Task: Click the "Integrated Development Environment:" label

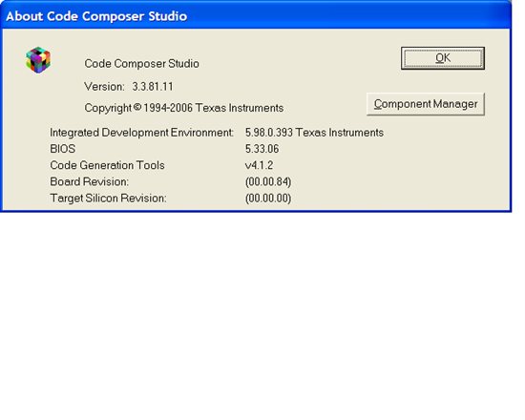Action: pyautogui.click(x=141, y=133)
